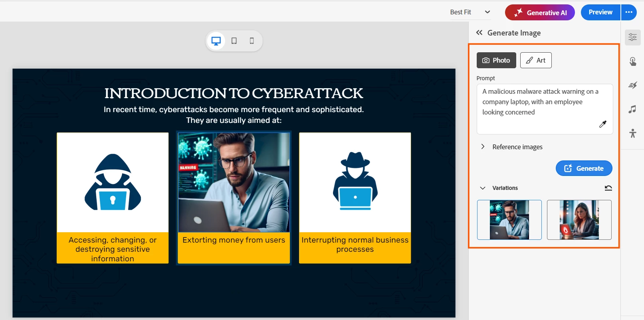Select the hat-wearing hacker laptop image
This screenshot has height=320, width=644.
(355, 182)
